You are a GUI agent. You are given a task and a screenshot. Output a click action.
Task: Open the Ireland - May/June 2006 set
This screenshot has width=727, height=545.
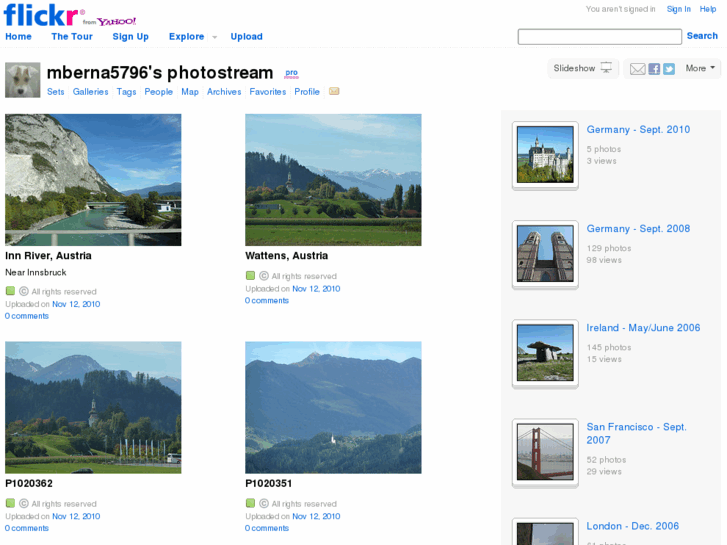[x=643, y=328]
